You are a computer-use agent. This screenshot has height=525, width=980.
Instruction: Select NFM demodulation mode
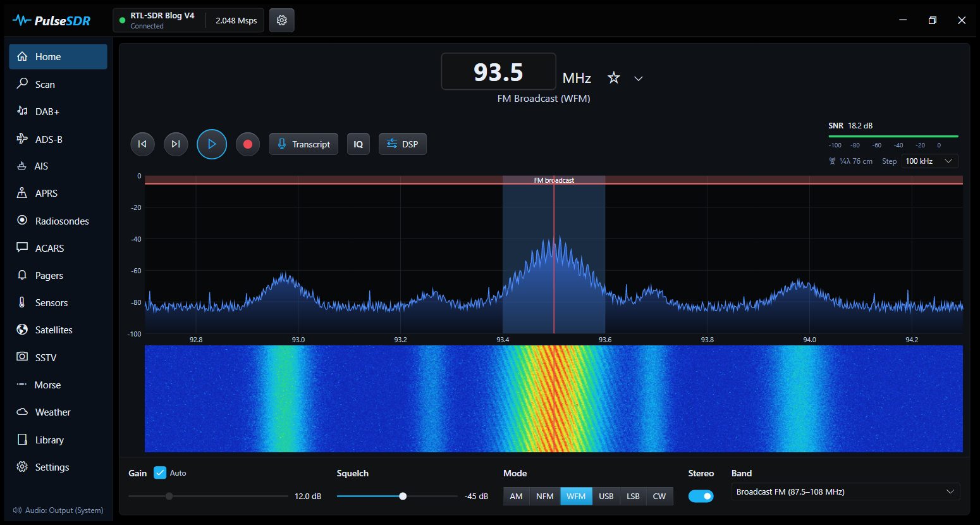pos(545,496)
